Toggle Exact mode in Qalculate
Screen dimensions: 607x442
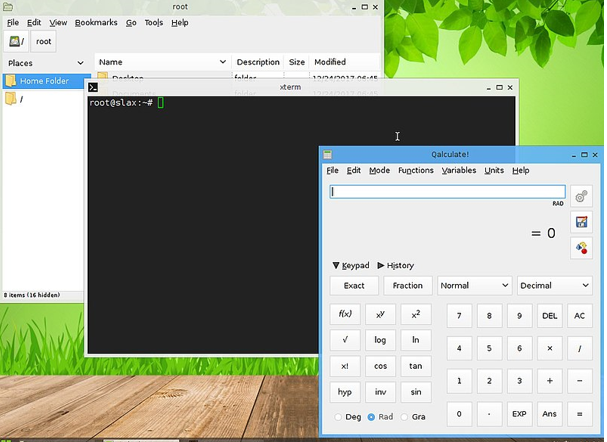click(354, 286)
